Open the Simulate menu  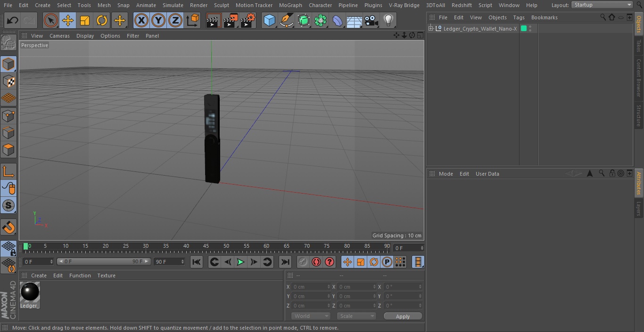(173, 5)
